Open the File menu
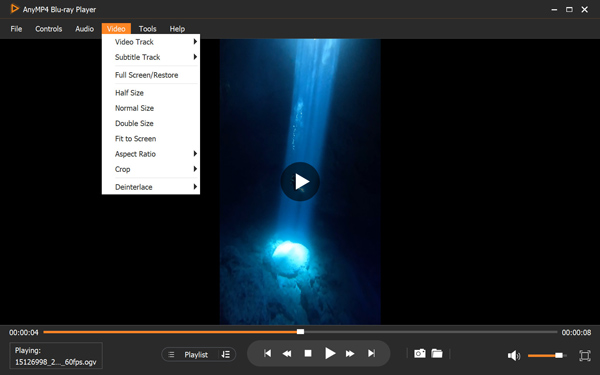 (x=16, y=29)
